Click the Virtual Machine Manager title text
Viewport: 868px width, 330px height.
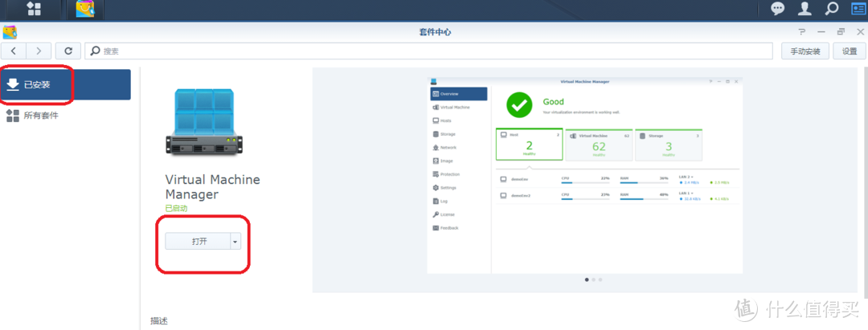[212, 187]
